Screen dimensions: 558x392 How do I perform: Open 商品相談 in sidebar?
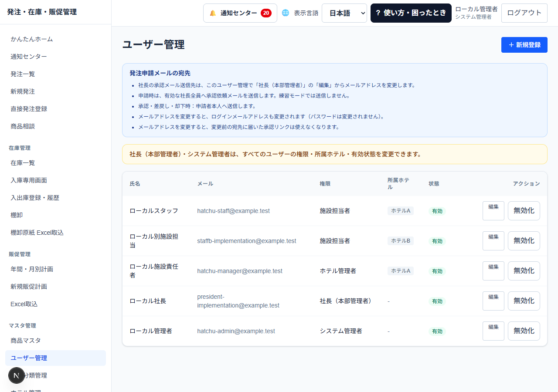click(55, 126)
